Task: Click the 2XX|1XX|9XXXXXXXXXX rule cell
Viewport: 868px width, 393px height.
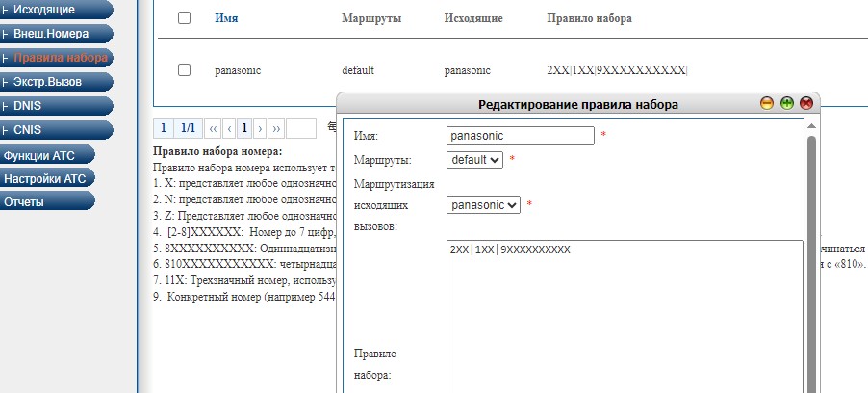Action: click(617, 70)
